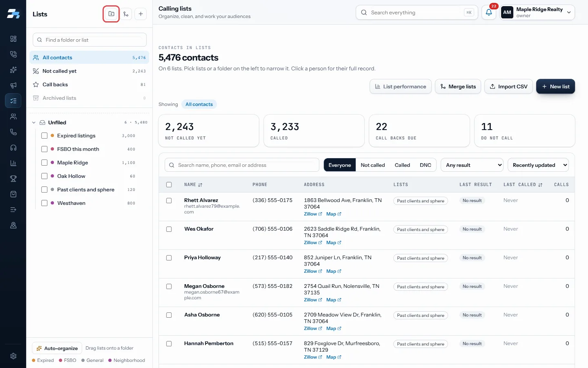The height and width of the screenshot is (368, 588).
Task: Open the Recently updated sort dropdown
Action: point(538,165)
